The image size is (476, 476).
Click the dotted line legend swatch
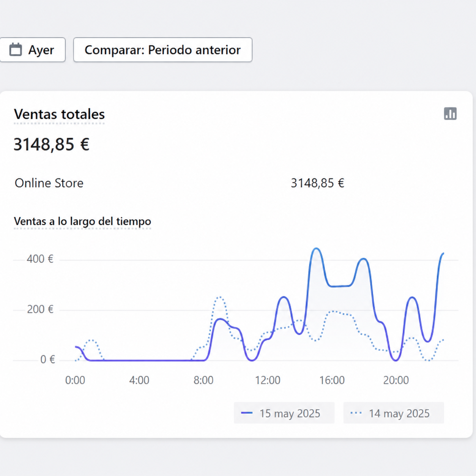coord(356,413)
